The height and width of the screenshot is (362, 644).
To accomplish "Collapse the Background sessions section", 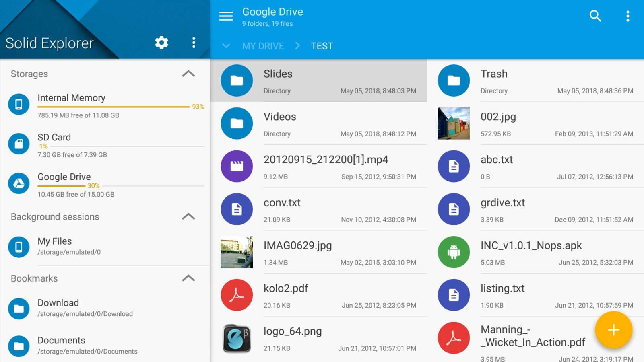I will 188,216.
